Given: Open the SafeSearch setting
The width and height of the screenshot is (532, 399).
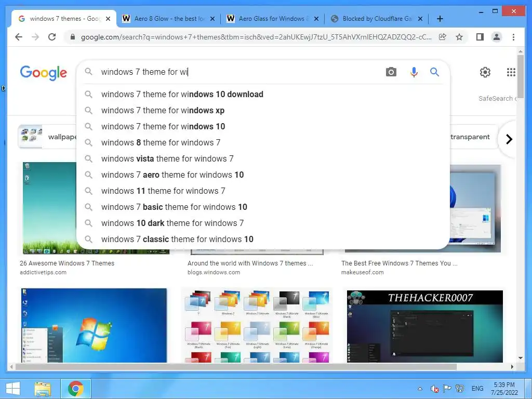Looking at the screenshot, I should [497, 98].
